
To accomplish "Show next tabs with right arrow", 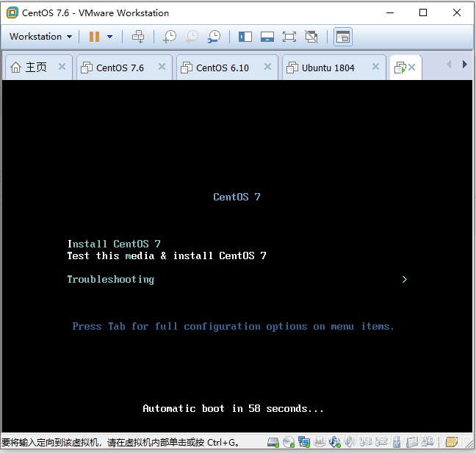I will click(464, 65).
